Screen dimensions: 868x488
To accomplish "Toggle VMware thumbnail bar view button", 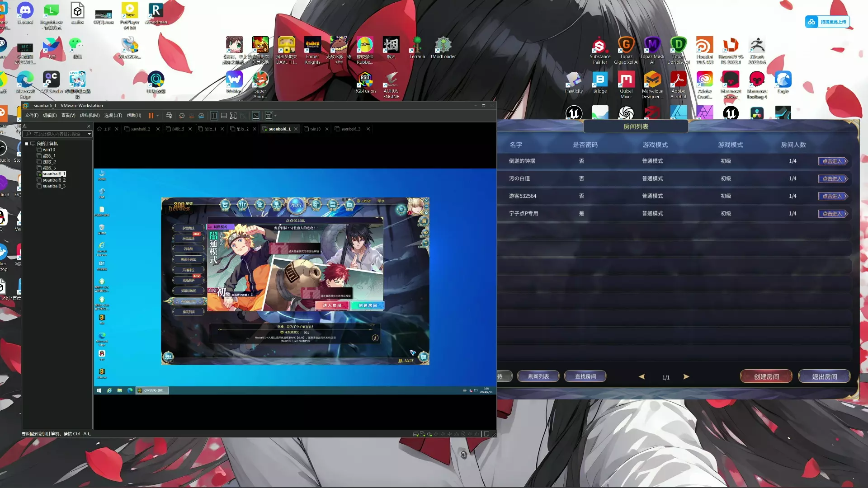I will point(224,116).
